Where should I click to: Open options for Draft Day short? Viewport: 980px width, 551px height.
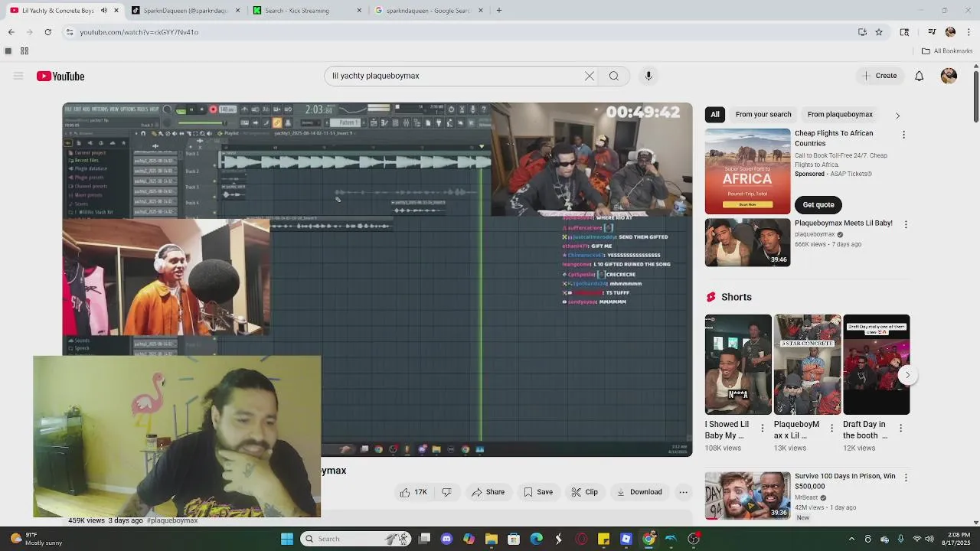click(x=900, y=429)
